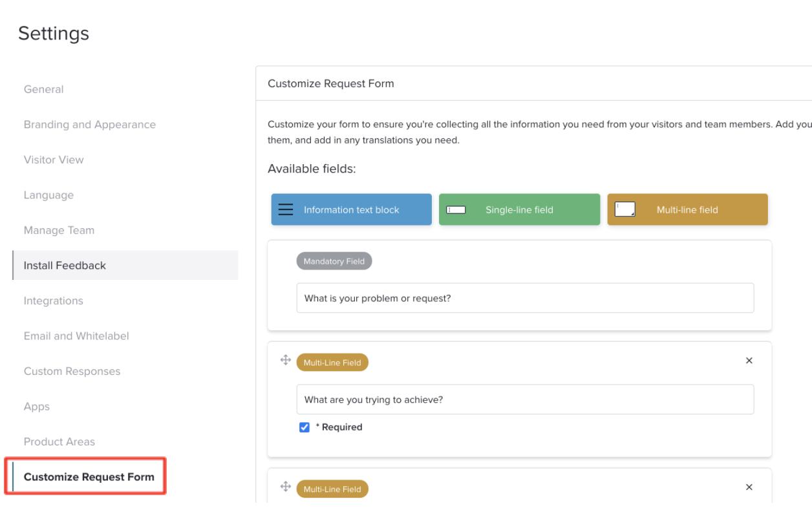Click the 'What is your problem or request?' input
The image size is (812, 521).
pos(525,298)
